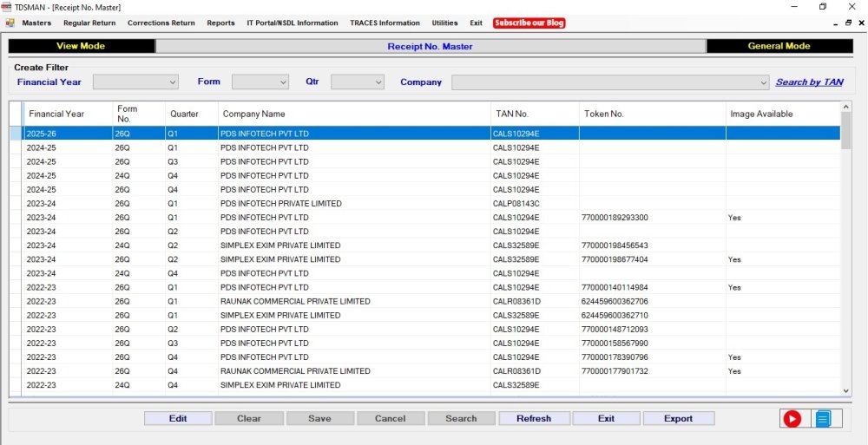The width and height of the screenshot is (868, 445).
Task: Click token number 770000140114984
Action: pos(615,287)
